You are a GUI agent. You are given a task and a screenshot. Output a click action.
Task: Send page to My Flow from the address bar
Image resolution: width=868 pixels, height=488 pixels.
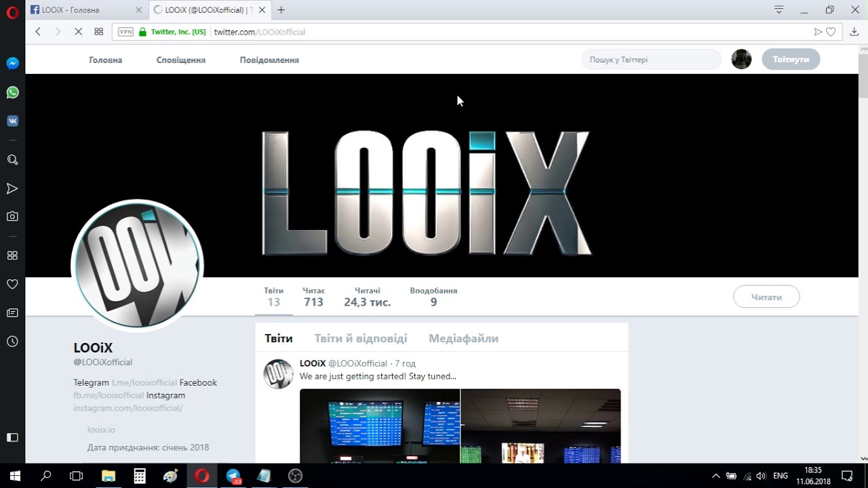coord(818,32)
